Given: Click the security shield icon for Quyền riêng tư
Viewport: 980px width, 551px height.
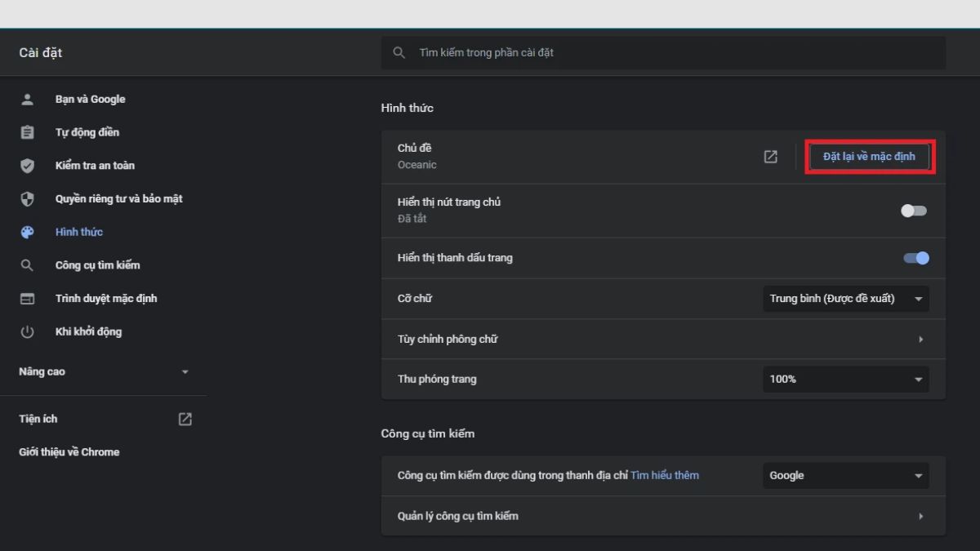Looking at the screenshot, I should [x=27, y=199].
